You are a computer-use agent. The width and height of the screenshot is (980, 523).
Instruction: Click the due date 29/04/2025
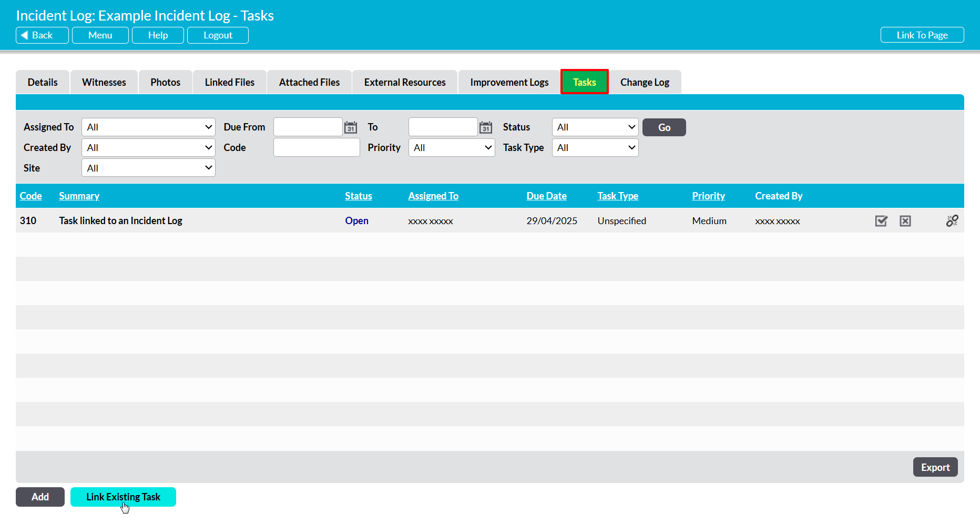552,220
